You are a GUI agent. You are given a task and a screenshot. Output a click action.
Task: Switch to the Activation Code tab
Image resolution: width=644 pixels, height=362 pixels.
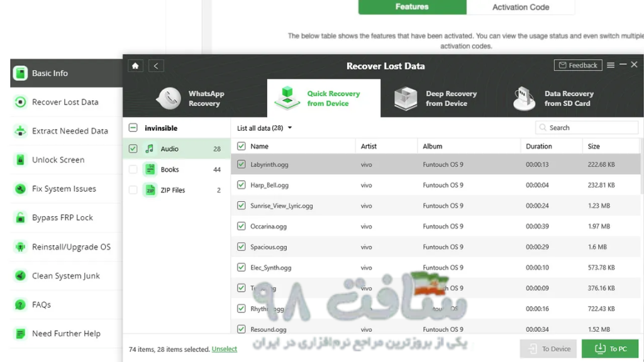click(x=520, y=7)
